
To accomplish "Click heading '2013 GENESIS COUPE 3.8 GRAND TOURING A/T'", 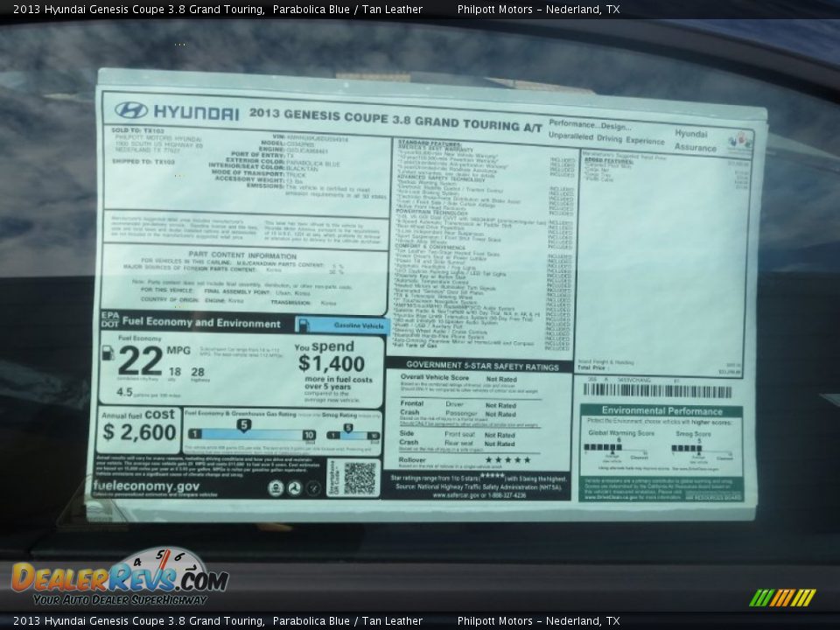I will 395,120.
